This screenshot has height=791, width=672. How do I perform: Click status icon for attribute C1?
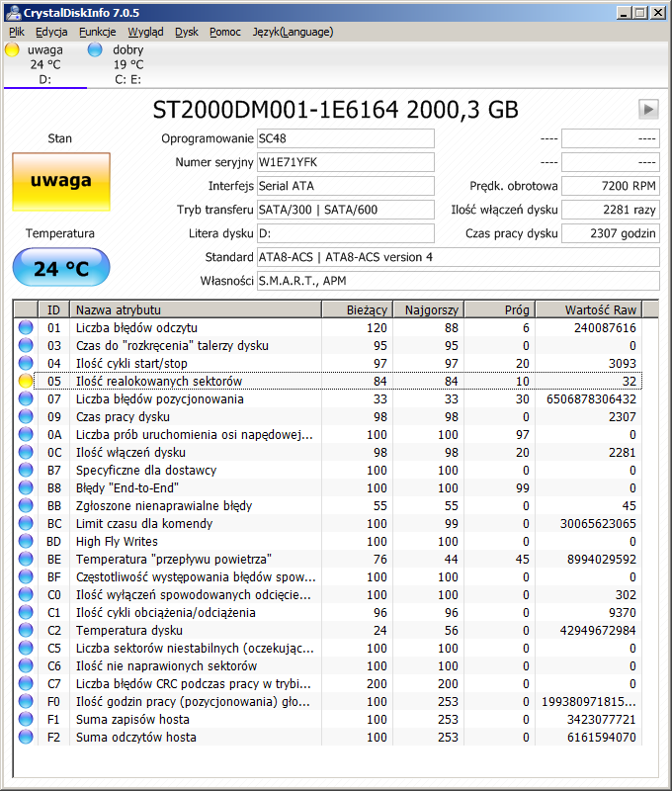tap(26, 612)
